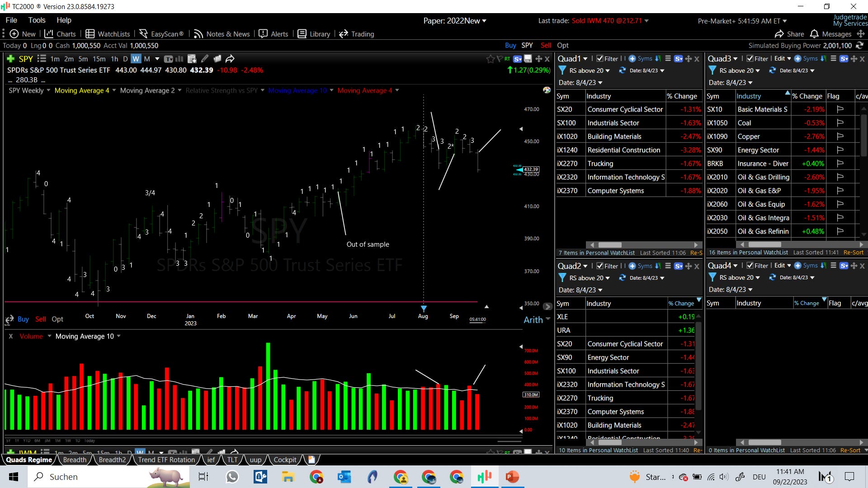Click Quad1 horizontal scrollbar thumb
The width and height of the screenshot is (868, 488).
point(610,245)
